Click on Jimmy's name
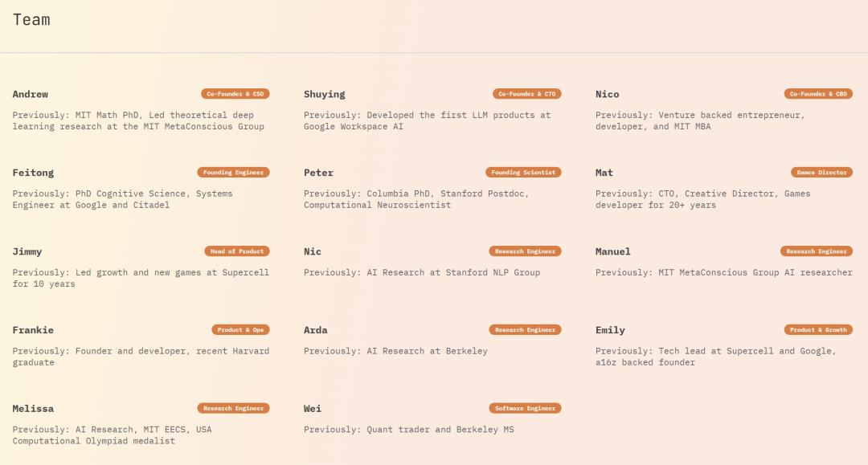868x465 pixels. pos(27,252)
